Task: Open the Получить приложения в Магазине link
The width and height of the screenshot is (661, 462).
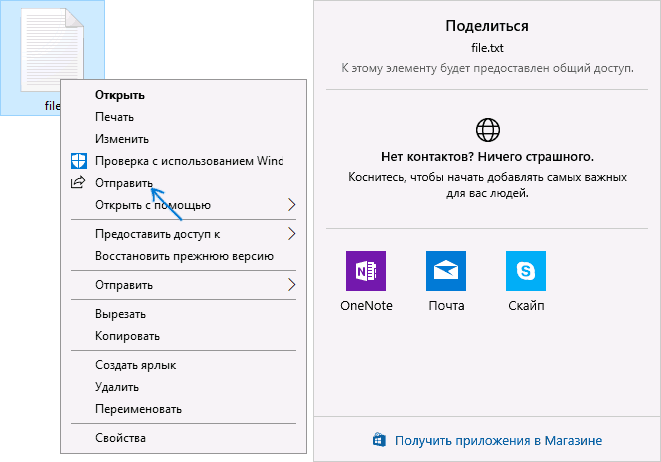Action: (x=498, y=441)
